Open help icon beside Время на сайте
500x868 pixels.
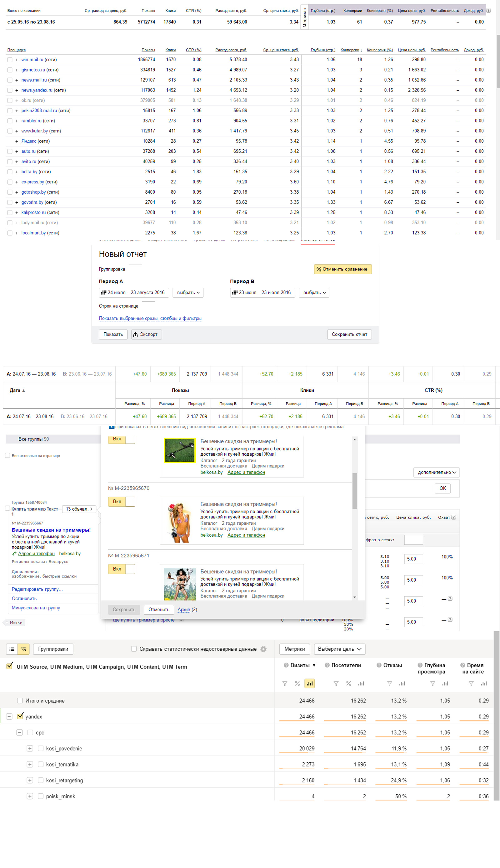click(462, 665)
